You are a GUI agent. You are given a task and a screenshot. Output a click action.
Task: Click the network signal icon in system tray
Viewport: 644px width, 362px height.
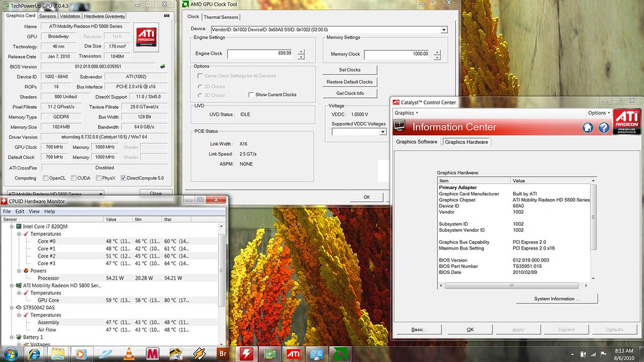point(593,354)
